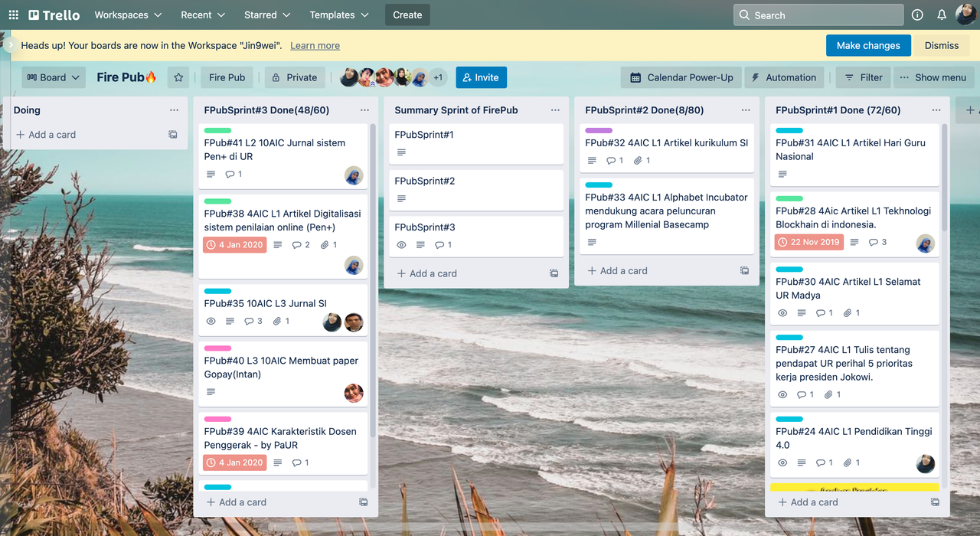Open Starred dropdown
Screen dimensions: 980x536
(x=267, y=15)
